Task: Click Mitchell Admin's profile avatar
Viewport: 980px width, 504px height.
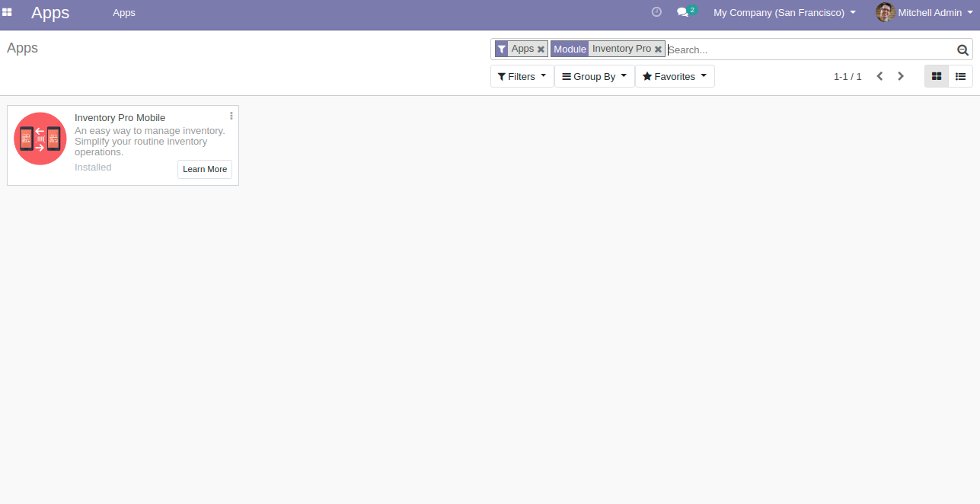Action: (x=884, y=12)
